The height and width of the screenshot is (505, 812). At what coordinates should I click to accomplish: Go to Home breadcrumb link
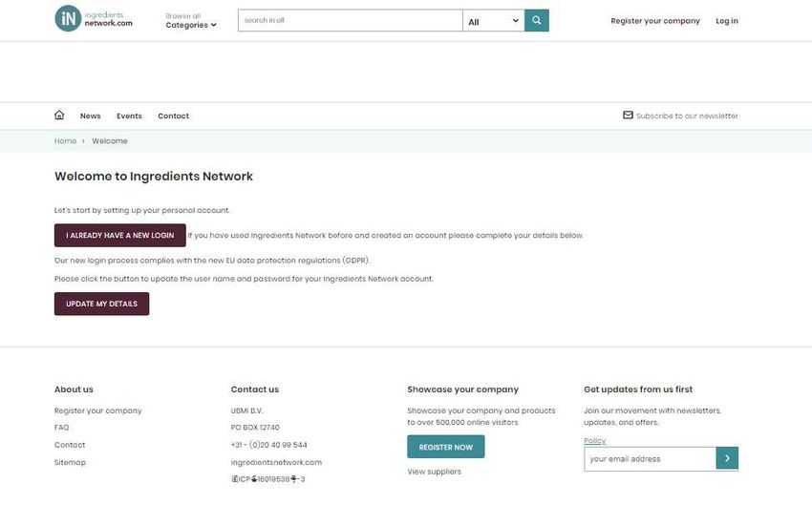tap(65, 140)
